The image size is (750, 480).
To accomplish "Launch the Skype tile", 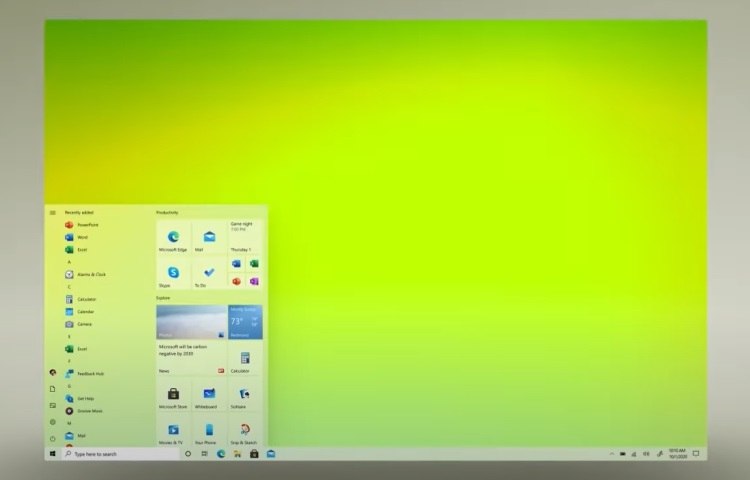I will [173, 273].
